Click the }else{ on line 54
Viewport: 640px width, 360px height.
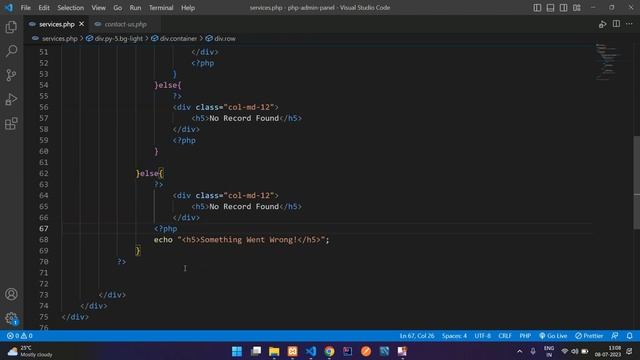(x=168, y=85)
